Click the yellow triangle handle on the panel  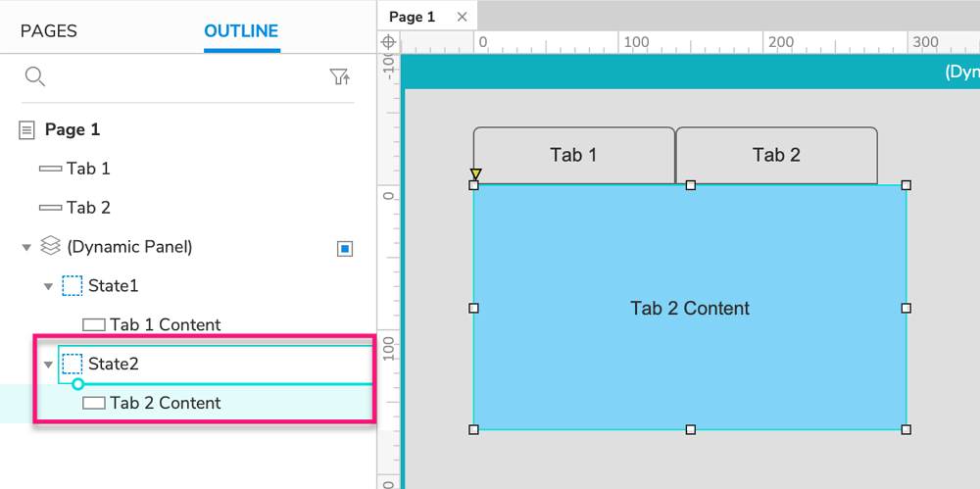point(475,173)
